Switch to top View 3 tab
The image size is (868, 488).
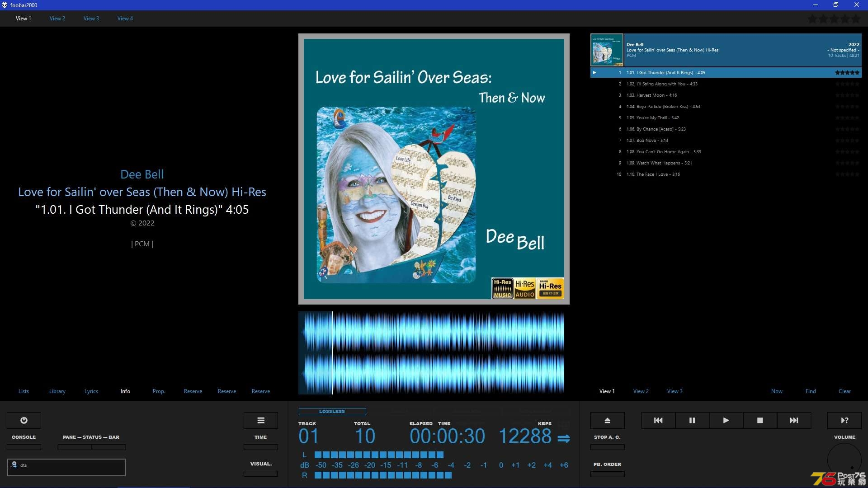(x=91, y=19)
